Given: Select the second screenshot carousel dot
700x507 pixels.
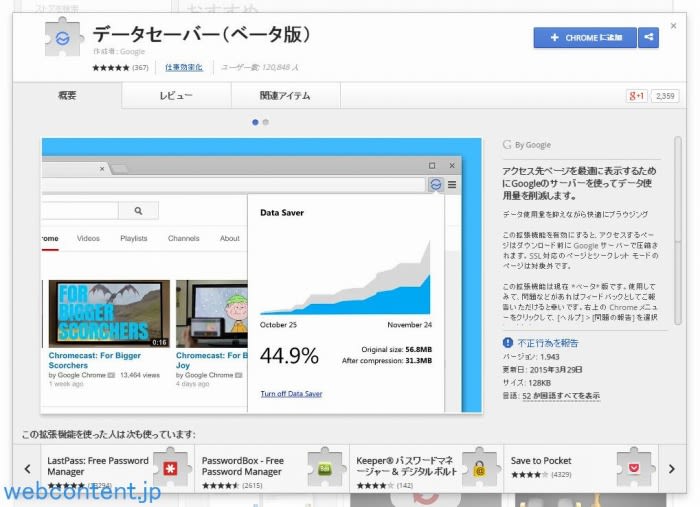Looking at the screenshot, I should (x=266, y=122).
